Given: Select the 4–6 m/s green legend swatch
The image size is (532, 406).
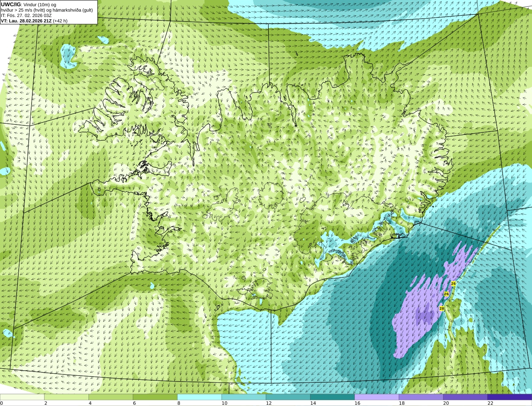Looking at the screenshot, I should 111,397.
